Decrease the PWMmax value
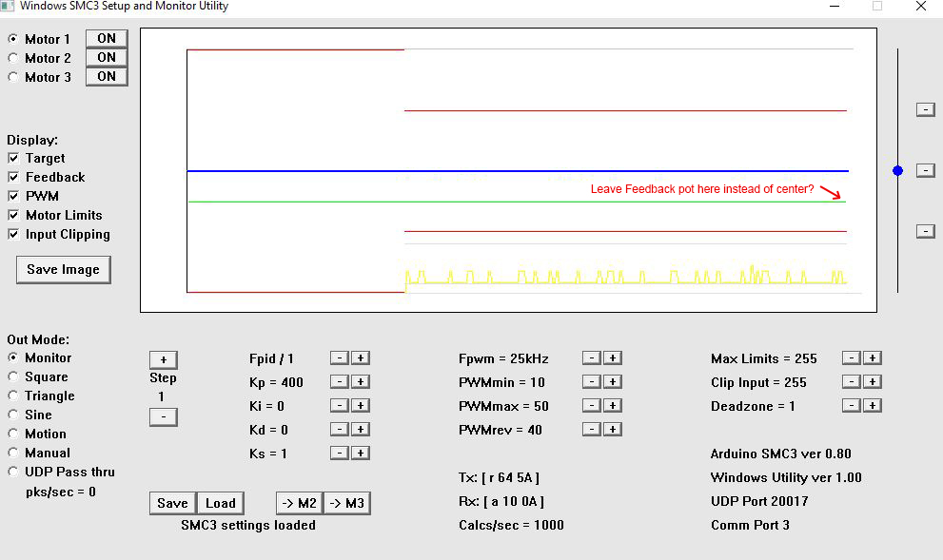 click(x=591, y=406)
